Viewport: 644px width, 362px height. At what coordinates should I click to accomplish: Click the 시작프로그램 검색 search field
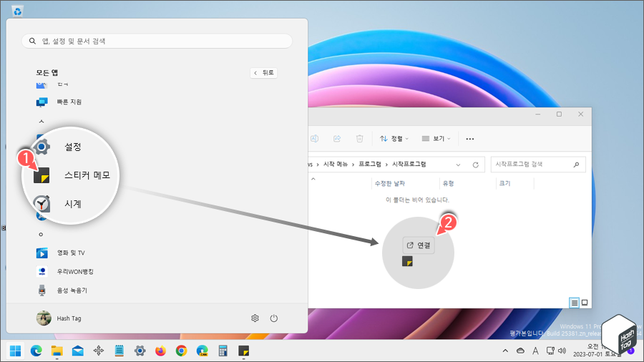click(x=538, y=164)
